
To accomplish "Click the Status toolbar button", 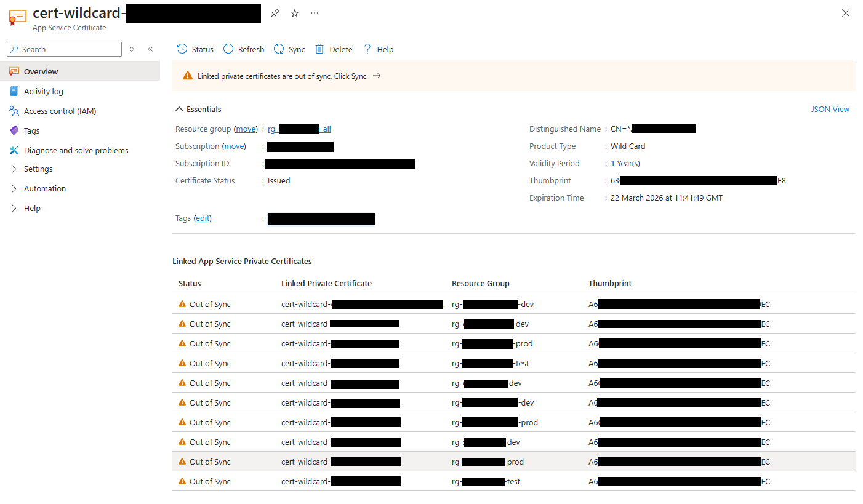I will pyautogui.click(x=195, y=49).
